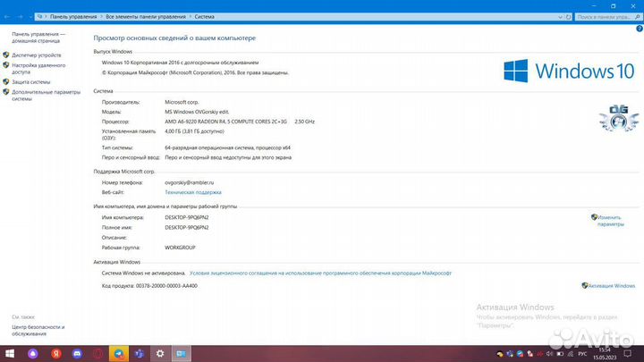The image size is (644, 362).
Task: Open Discord from taskbar
Action: [x=77, y=353]
